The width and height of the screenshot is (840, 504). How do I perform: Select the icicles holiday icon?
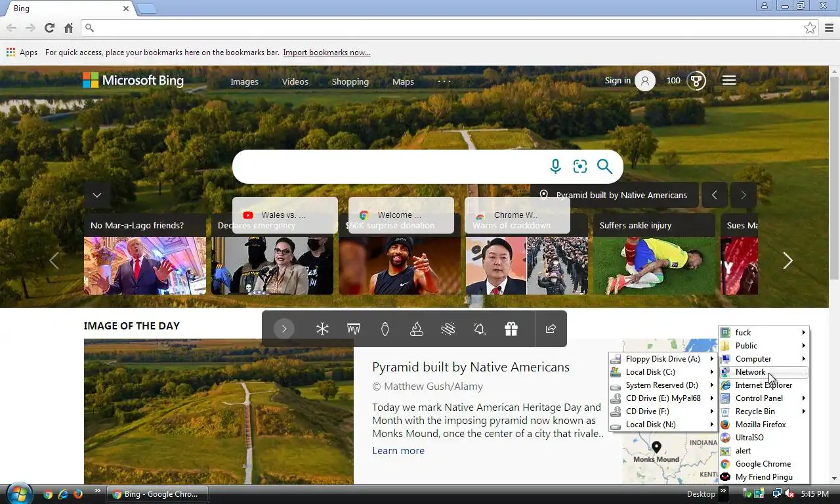[x=354, y=329]
